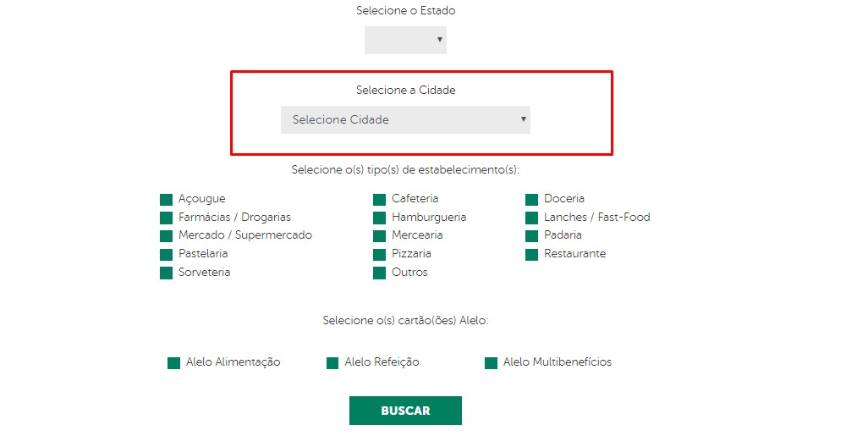Choose the Alelo Alimentação card

[x=173, y=363]
